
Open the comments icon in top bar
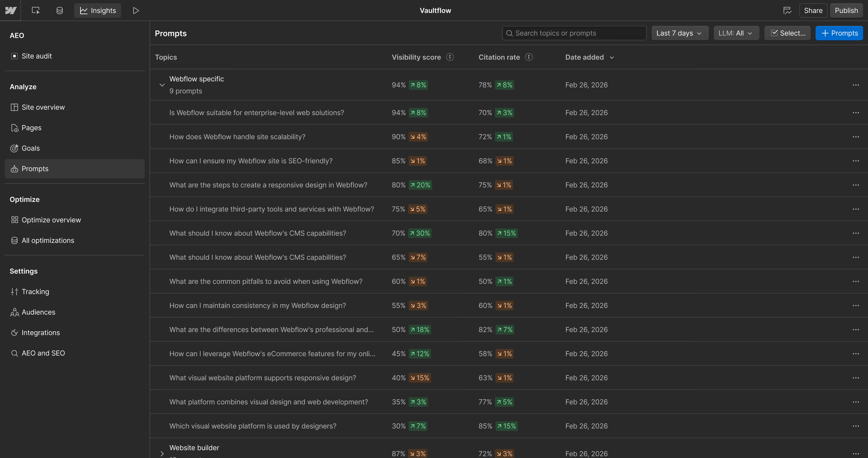[x=787, y=11]
